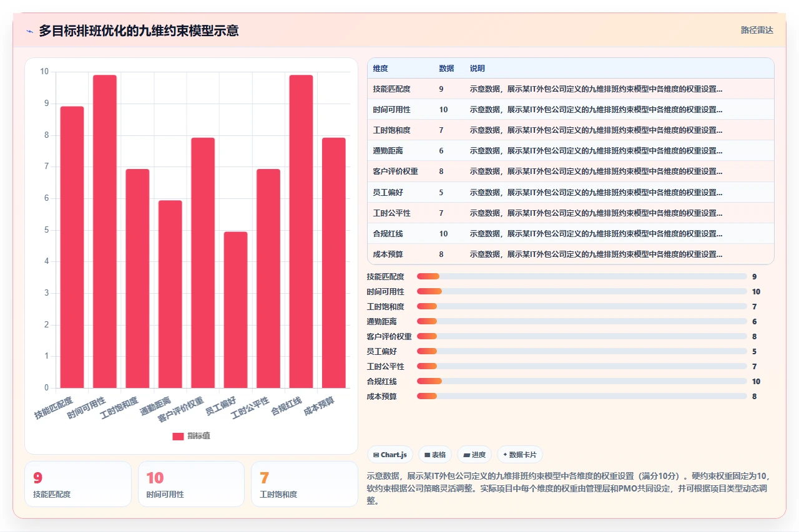Click the 客户评价权重 progress bar
The image size is (799, 532).
582,336
